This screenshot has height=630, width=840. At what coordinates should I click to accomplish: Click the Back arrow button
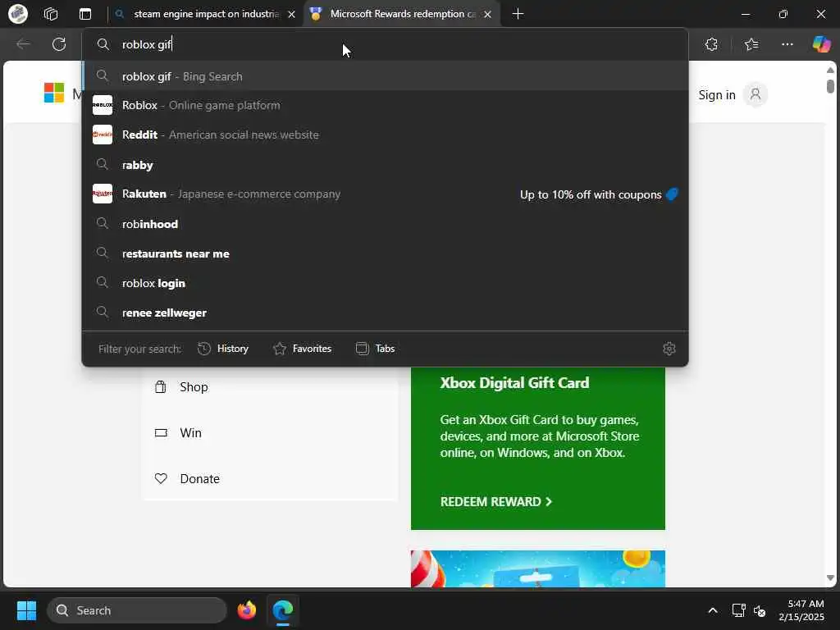coord(23,44)
